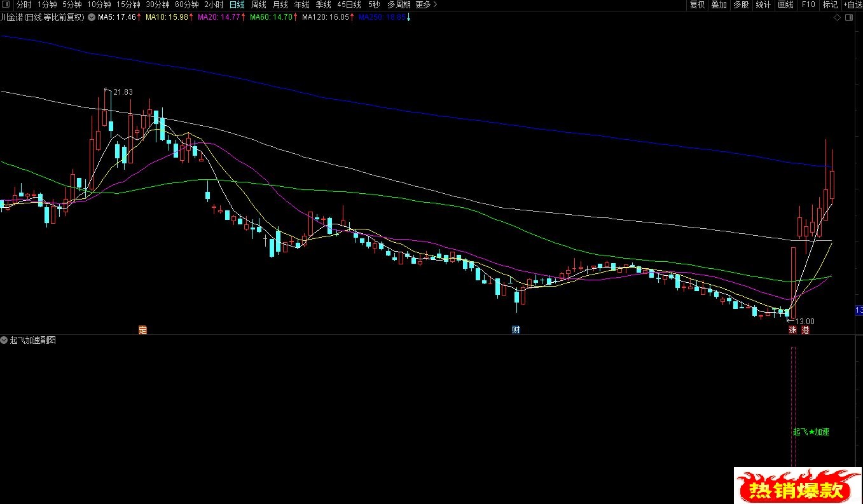Open the 多股 multi-stock button
The image size is (863, 504).
coord(741,4)
